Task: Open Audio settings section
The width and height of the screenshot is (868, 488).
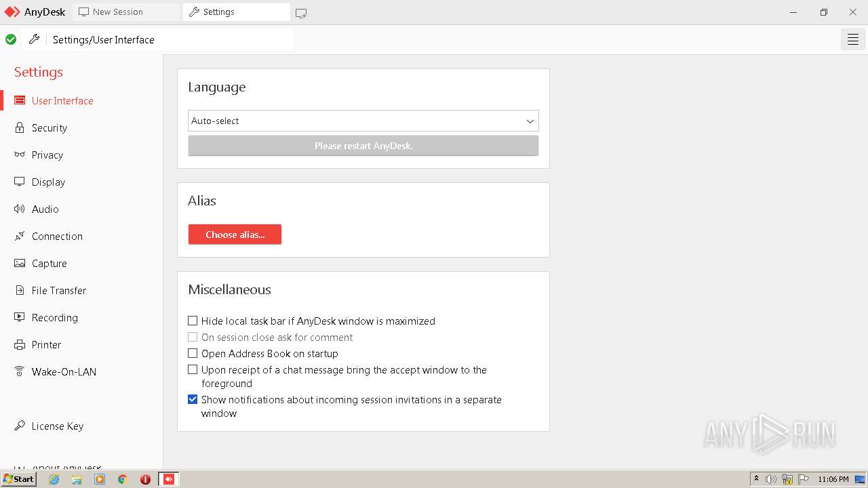Action: (45, 209)
